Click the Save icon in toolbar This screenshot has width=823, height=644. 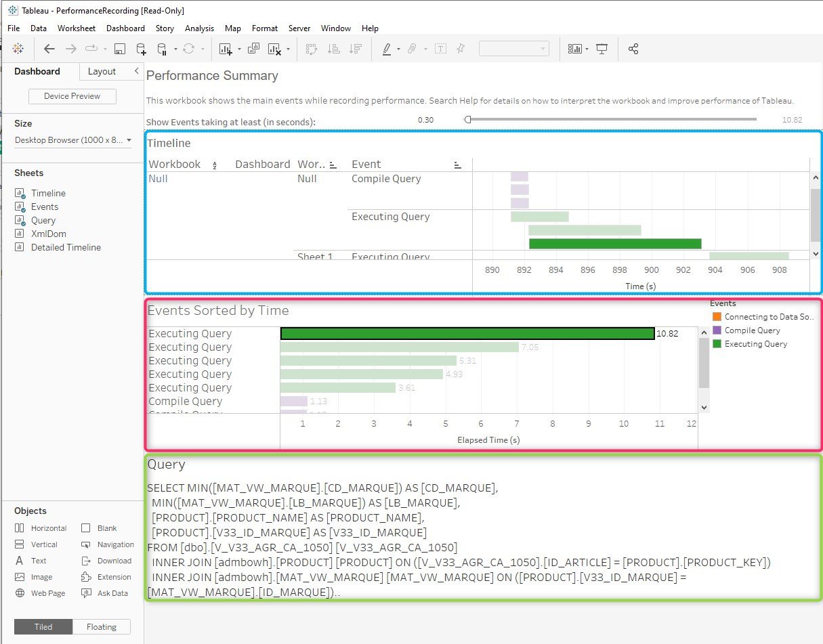pyautogui.click(x=120, y=49)
